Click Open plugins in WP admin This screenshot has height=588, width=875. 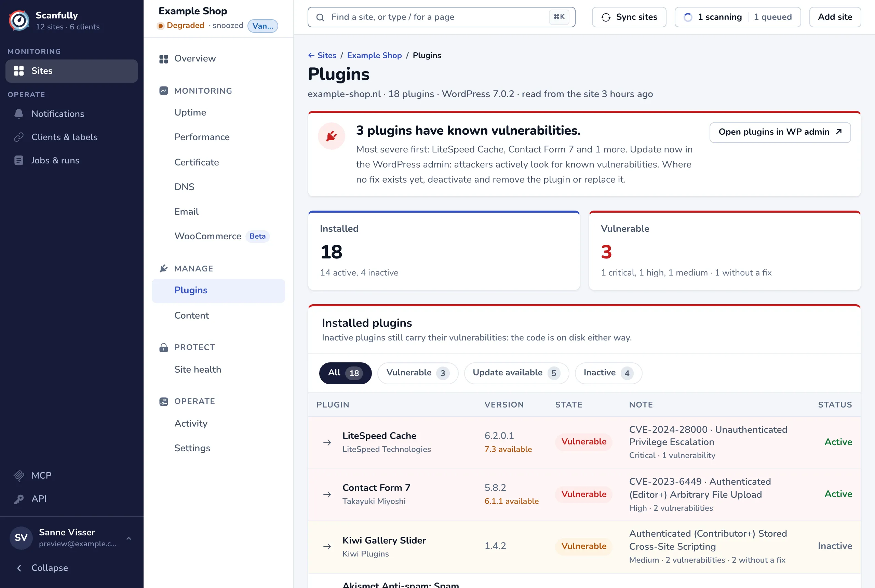click(780, 132)
